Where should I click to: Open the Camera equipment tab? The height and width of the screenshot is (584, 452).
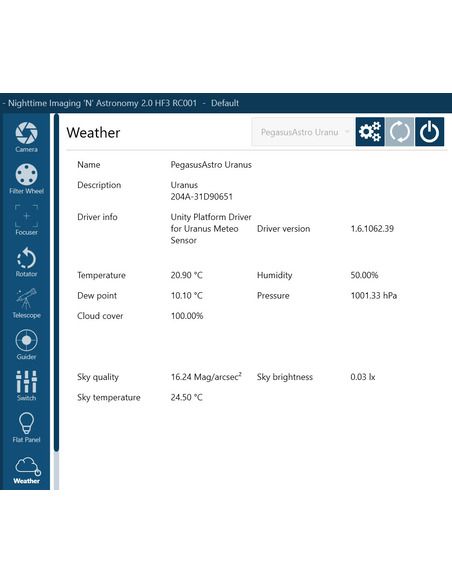coord(26,137)
